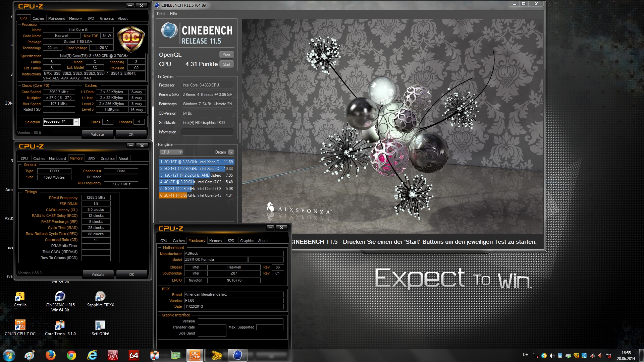Open the red ticket taskbar application
This screenshot has height=362, width=644.
pos(113,355)
